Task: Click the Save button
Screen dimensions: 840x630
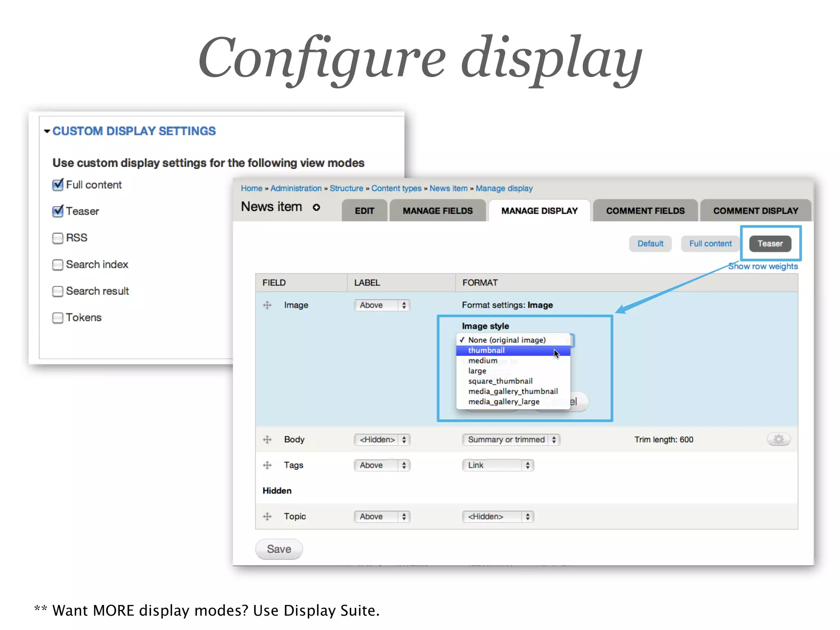Action: point(279,549)
